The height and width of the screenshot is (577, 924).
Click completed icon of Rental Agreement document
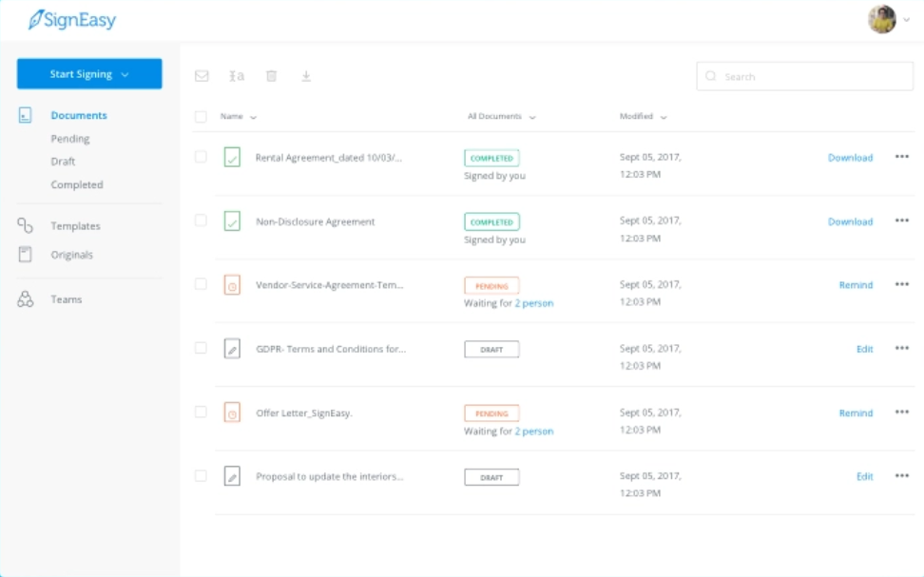(x=232, y=158)
